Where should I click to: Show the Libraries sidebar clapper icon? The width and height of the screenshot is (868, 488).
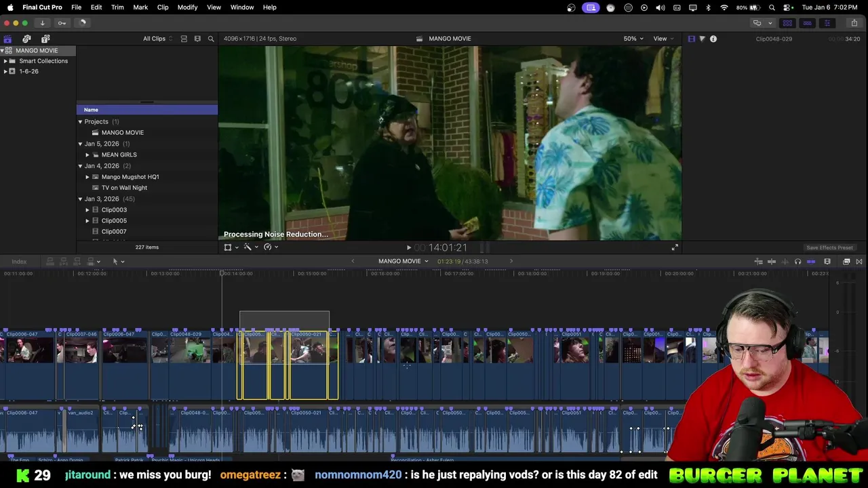pos(7,39)
